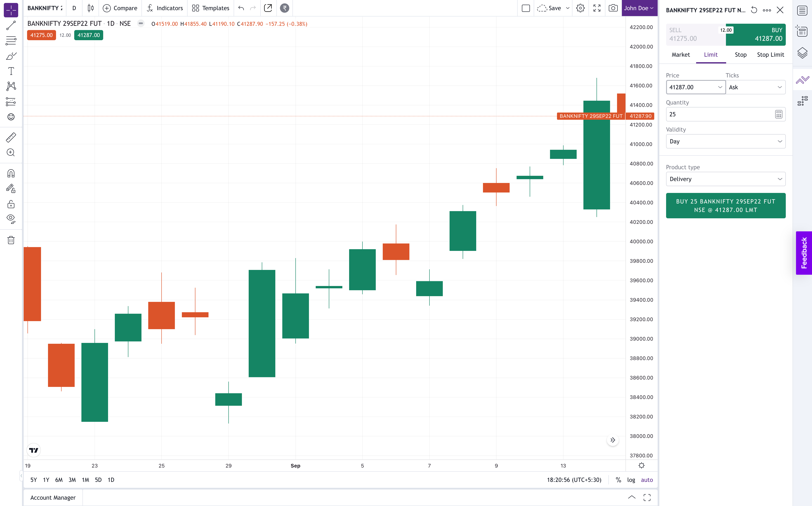Select the drawing/pencil tool in sidebar
Viewport: 812px width, 506px height.
(11, 56)
